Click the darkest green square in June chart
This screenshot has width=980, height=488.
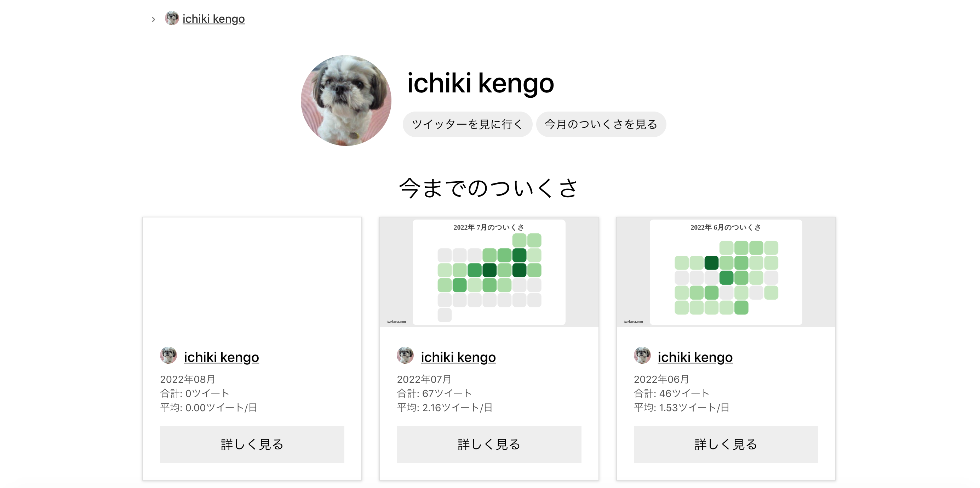711,263
